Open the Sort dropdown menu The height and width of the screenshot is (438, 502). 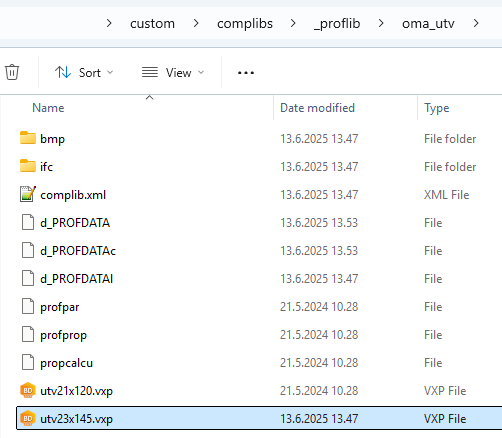[84, 72]
